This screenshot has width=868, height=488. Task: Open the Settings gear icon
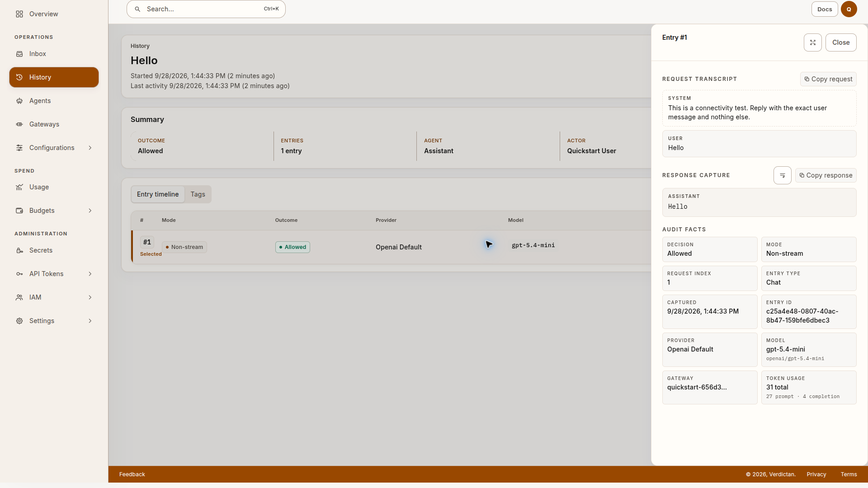tap(19, 321)
